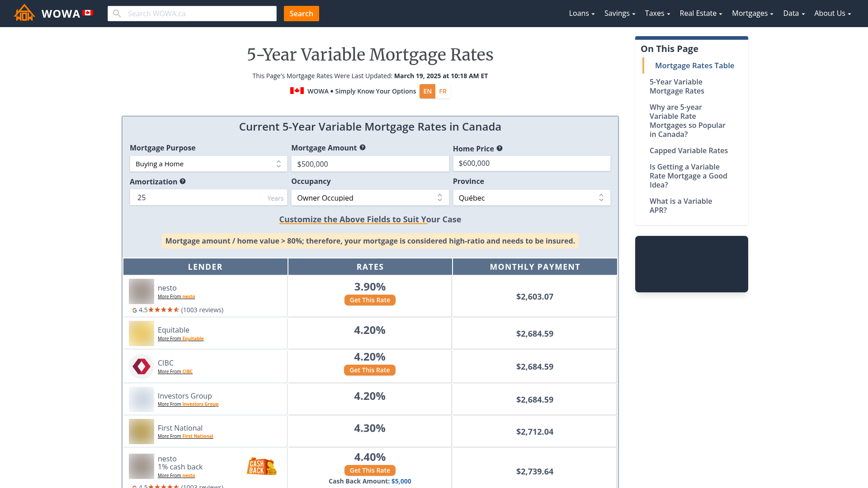Click the CIBC logo icon
The image size is (868, 488).
click(x=142, y=366)
